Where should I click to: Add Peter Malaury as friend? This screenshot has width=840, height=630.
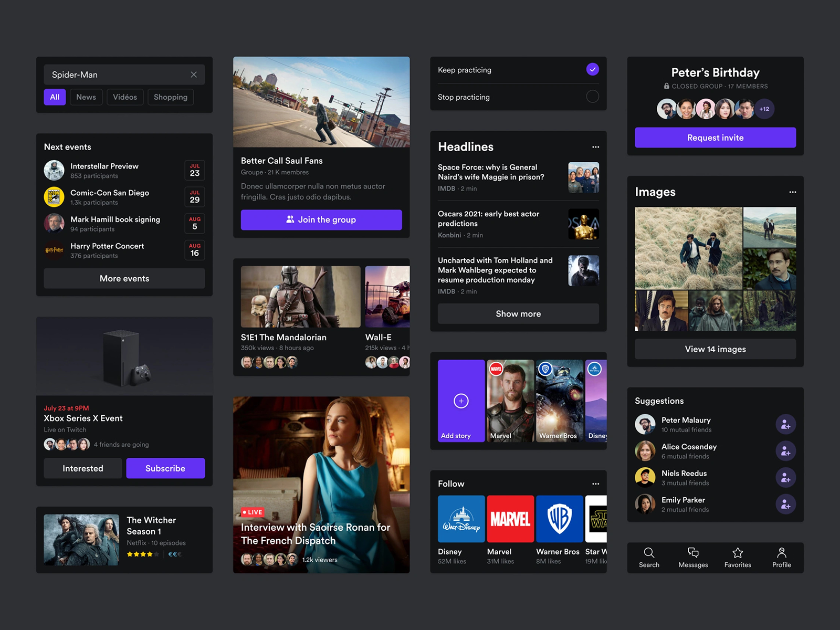point(785,425)
